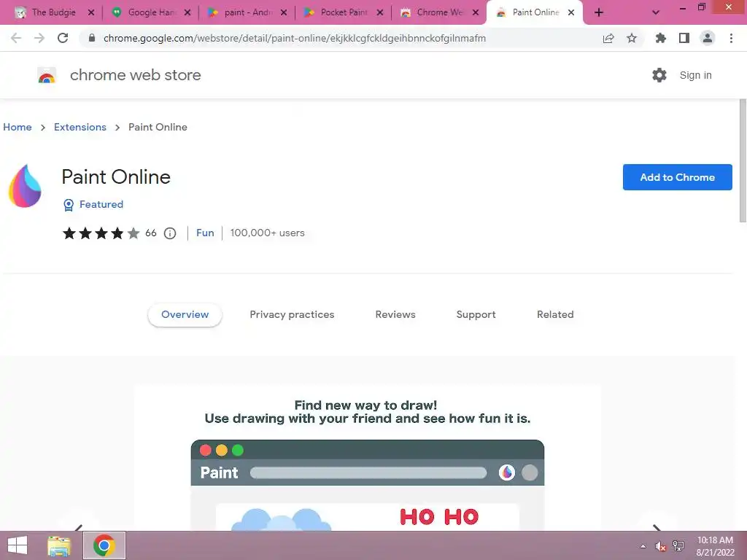Open the Chrome three-dot menu
Viewport: 747px width, 560px height.
[x=731, y=38]
